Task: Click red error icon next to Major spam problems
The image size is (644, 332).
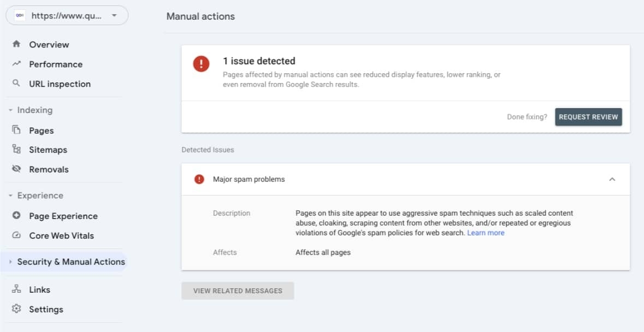Action: tap(199, 179)
